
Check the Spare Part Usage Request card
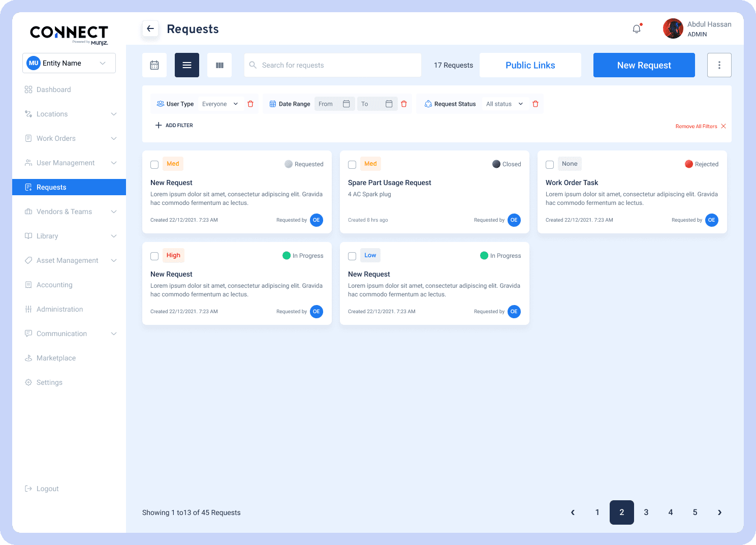[352, 165]
